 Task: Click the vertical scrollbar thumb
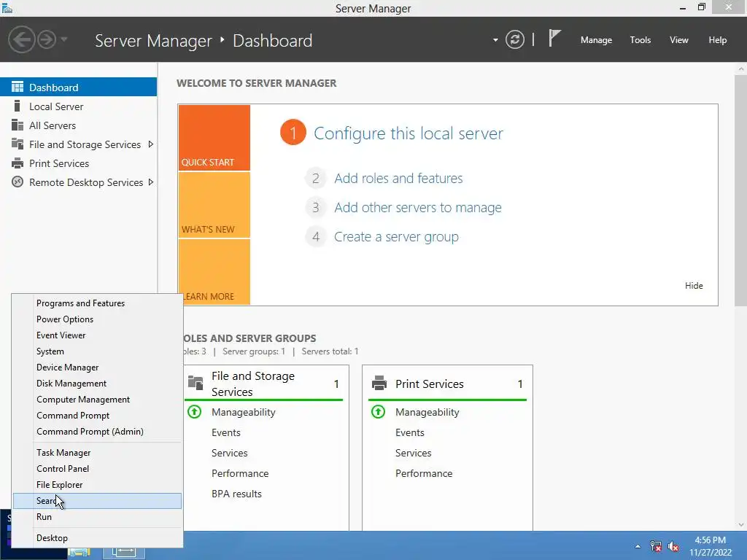pos(741,190)
